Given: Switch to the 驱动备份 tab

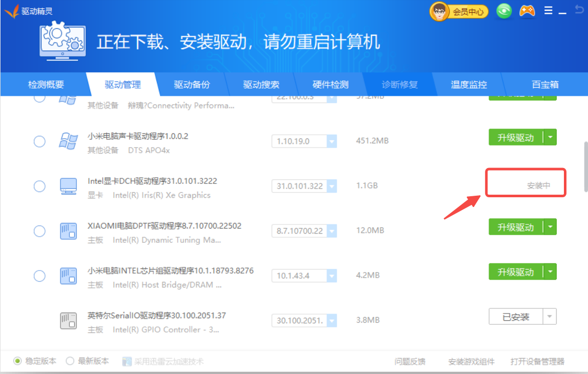Looking at the screenshot, I should tap(192, 85).
